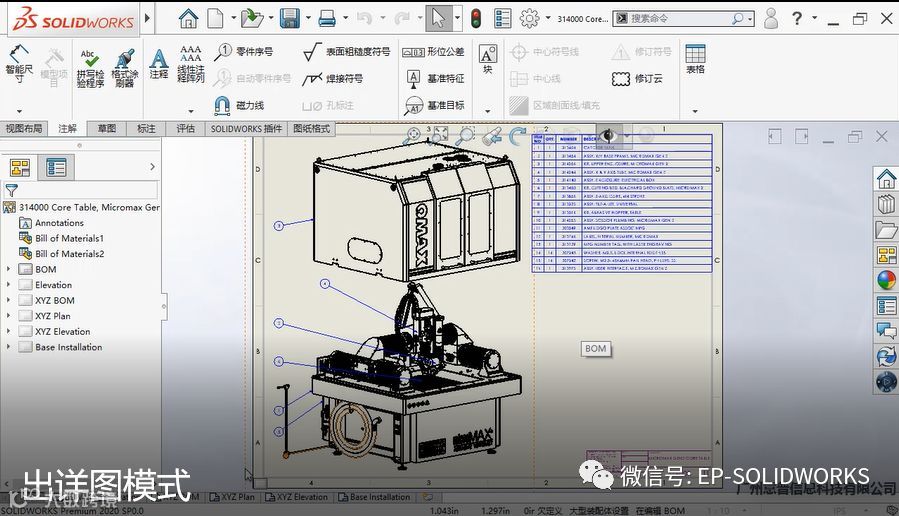Click the Rotate View curved arrow icon
Screen dimensions: 899x516
518,136
